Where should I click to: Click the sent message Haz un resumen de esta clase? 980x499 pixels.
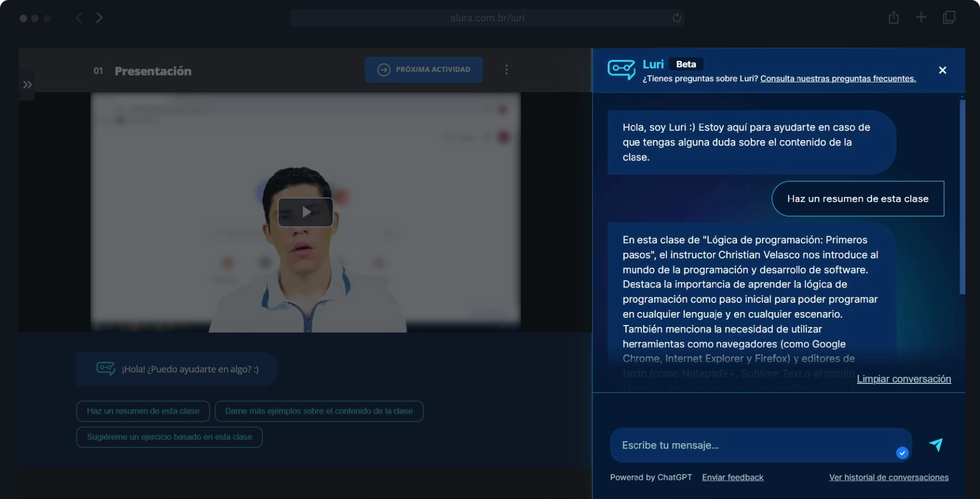(x=858, y=198)
